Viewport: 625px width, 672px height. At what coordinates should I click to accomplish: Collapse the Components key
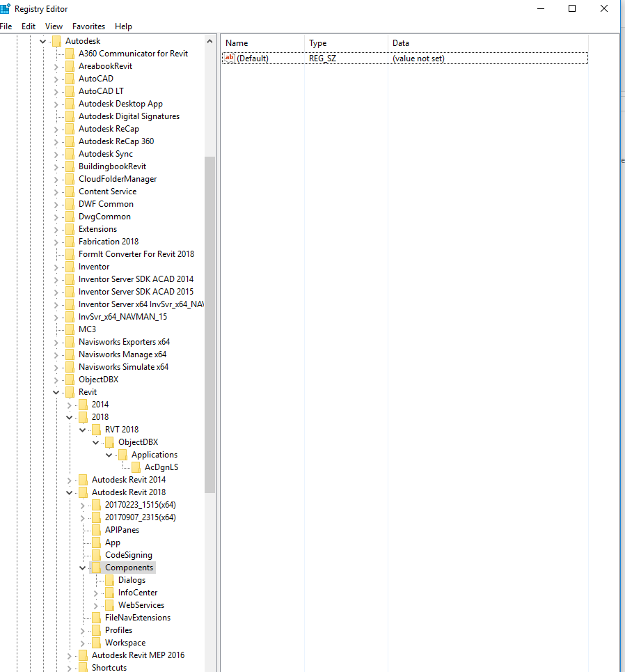click(83, 568)
